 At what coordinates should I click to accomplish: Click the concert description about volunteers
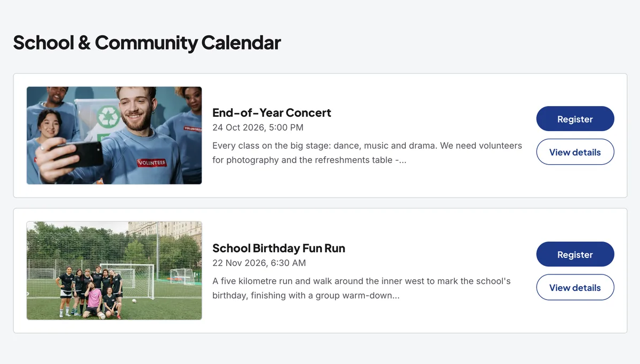(x=367, y=152)
